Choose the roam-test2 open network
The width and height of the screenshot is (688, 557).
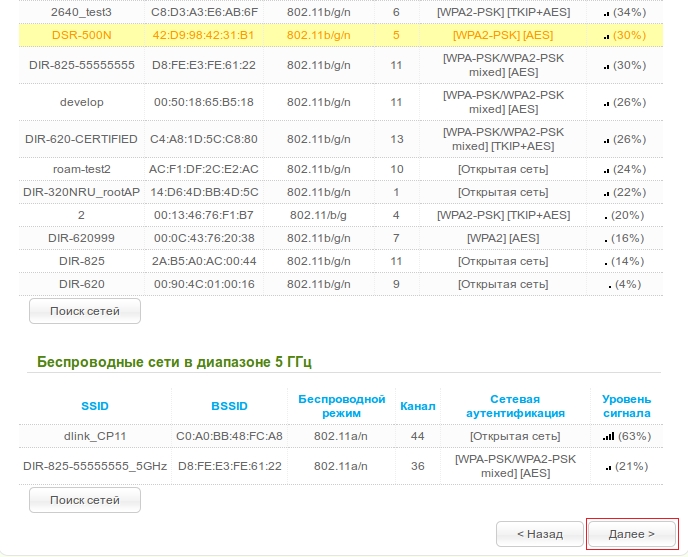click(82, 169)
